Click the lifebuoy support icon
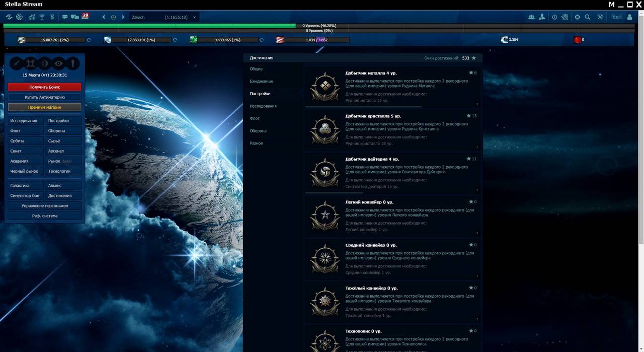Viewport: 644px width, 352px height. pos(577,17)
